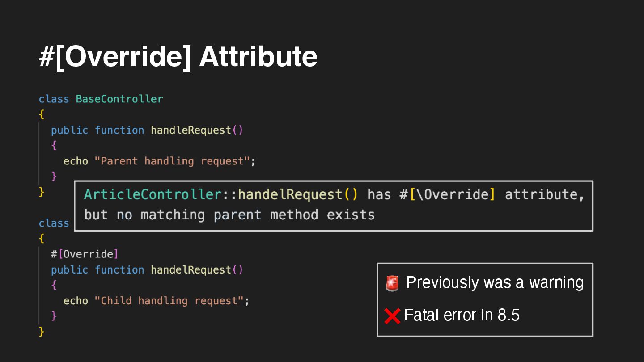Click ArticleController in the error message
644x362 pixels.
click(153, 195)
